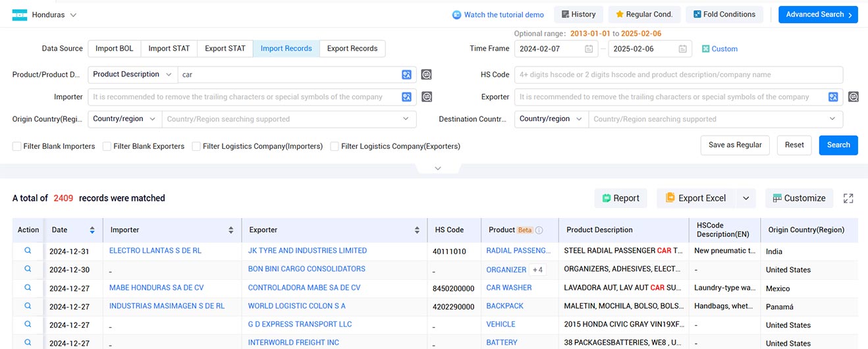Click info icon next to Product Beta header

(539, 230)
